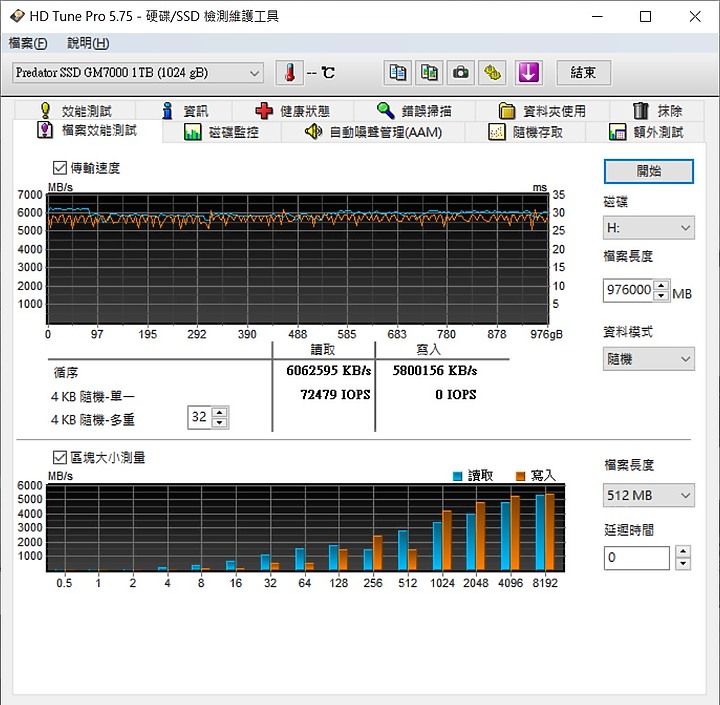Increase queue depth 32 with up arrow
Image resolution: width=720 pixels, height=705 pixels.
pos(219,412)
